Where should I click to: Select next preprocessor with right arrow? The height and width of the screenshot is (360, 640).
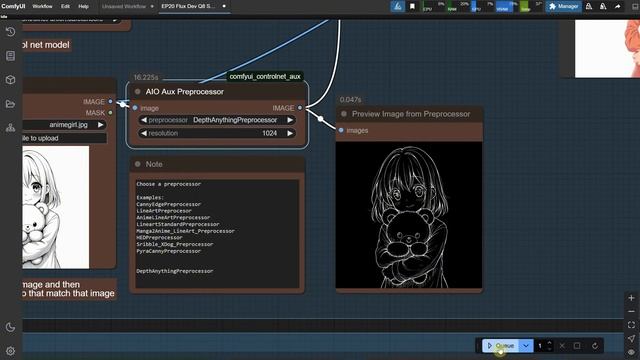[x=290, y=120]
